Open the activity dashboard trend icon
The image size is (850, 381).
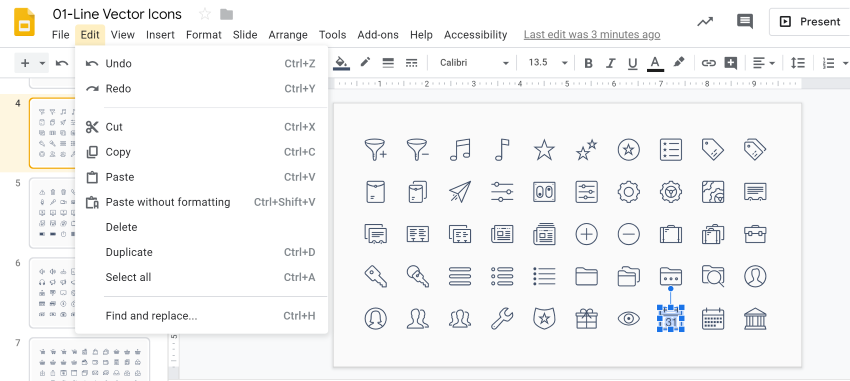tap(705, 22)
